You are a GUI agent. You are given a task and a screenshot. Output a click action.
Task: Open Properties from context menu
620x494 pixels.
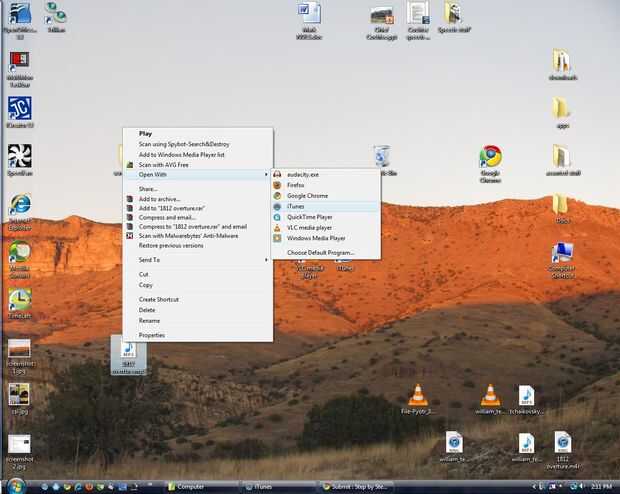pyautogui.click(x=198, y=335)
